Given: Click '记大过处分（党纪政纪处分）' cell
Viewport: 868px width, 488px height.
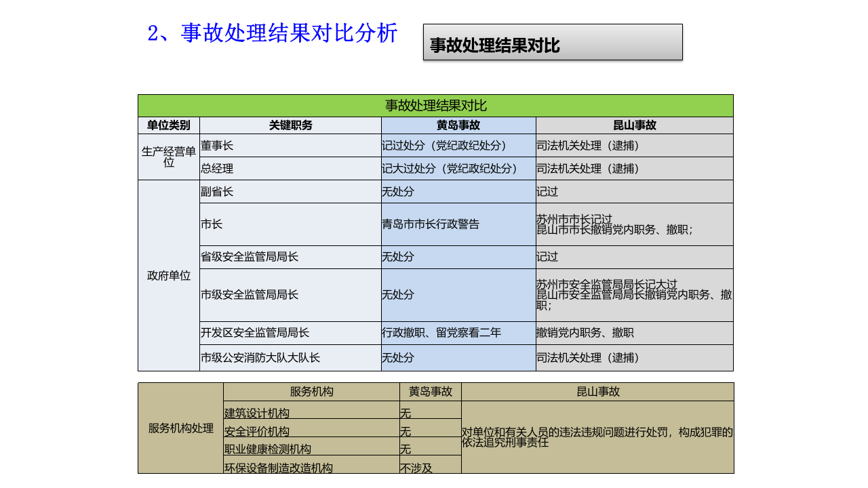Looking at the screenshot, I should click(x=458, y=169).
